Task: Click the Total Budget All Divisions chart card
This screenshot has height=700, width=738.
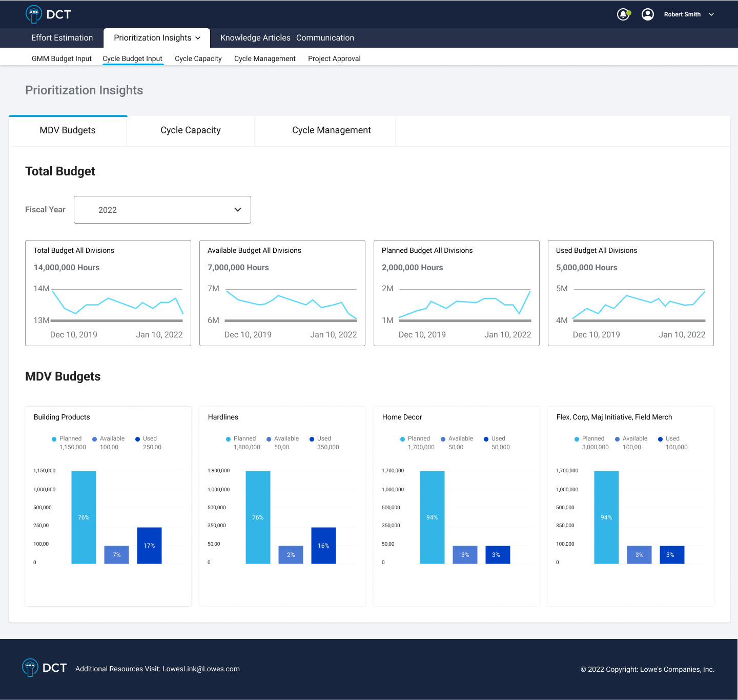Action: pyautogui.click(x=108, y=293)
